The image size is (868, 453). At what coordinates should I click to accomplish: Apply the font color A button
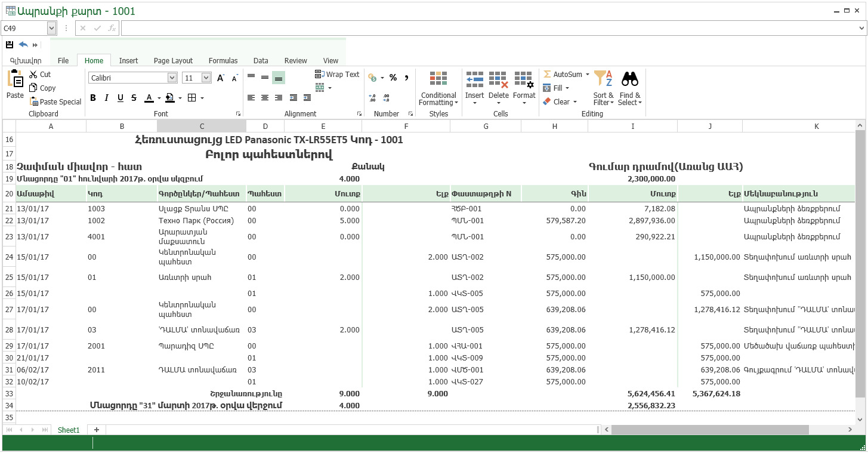(x=149, y=98)
